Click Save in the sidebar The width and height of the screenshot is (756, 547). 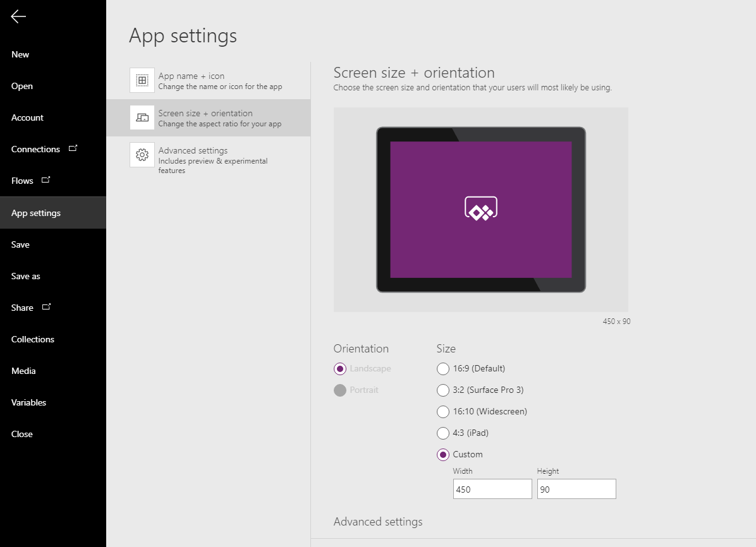click(x=53, y=244)
